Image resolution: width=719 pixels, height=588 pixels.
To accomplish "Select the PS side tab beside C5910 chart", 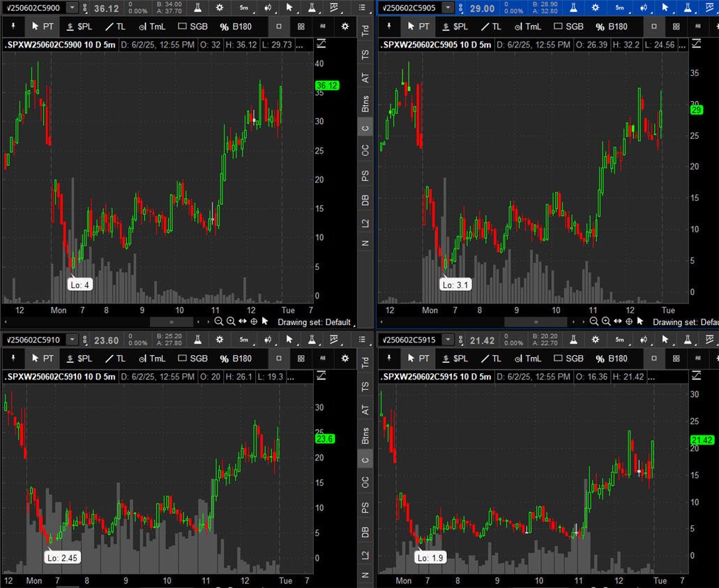I will (365, 507).
